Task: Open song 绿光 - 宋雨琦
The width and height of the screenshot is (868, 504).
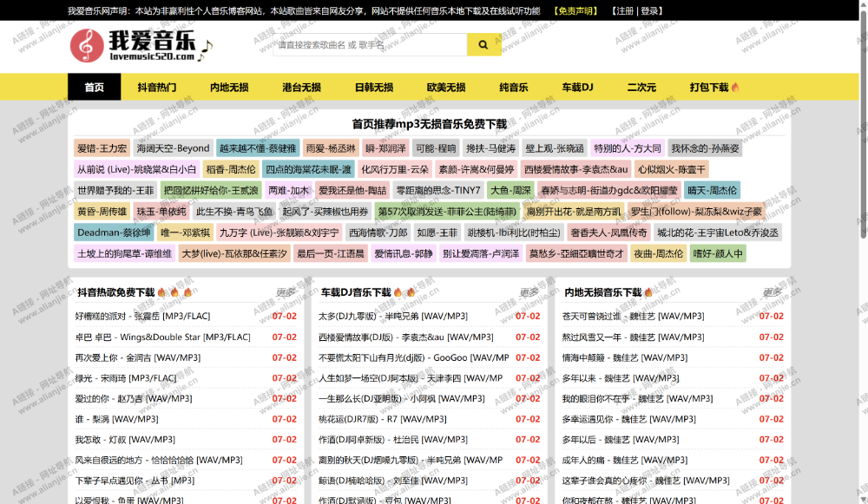Action: coord(126,378)
